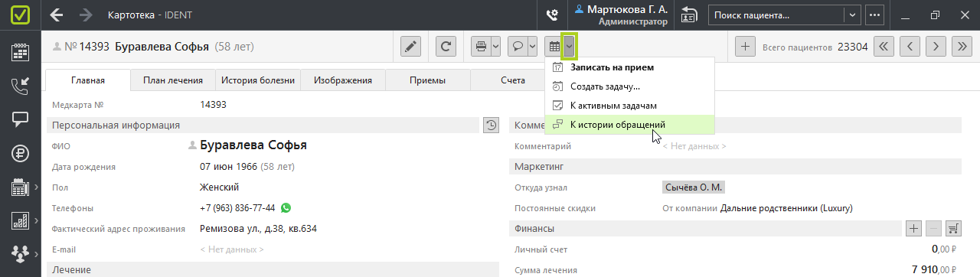This screenshot has height=277, width=980.
Task: Open personal info change history clock icon
Action: [x=492, y=125]
